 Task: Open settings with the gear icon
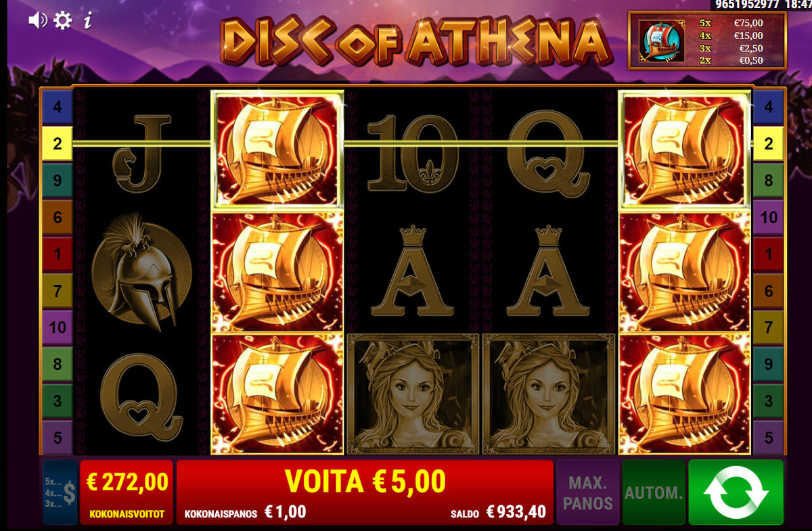coord(63,20)
